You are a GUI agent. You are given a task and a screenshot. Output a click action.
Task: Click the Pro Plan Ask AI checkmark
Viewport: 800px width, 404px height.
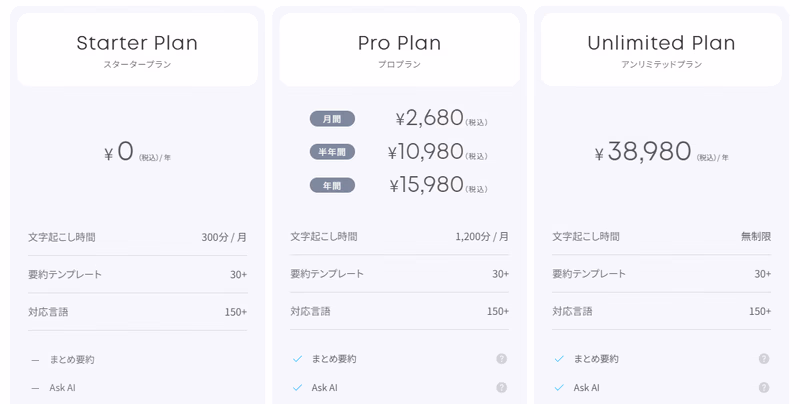point(297,388)
